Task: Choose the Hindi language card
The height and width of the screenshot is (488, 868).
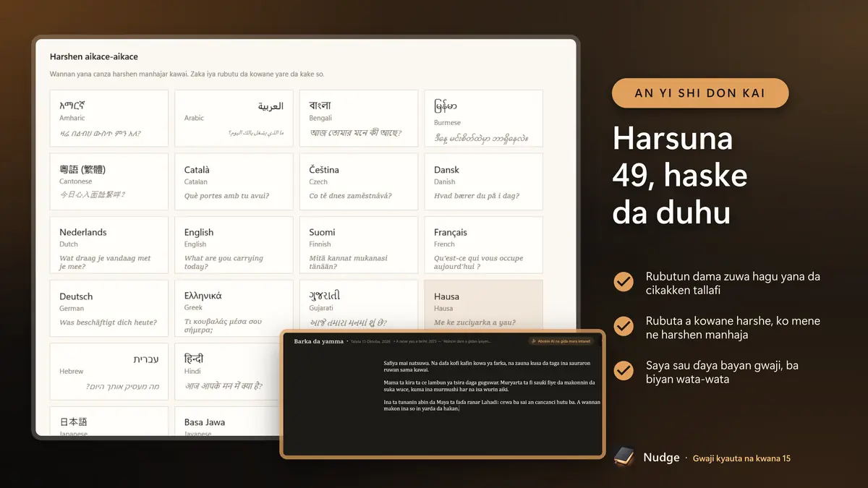Action: tap(228, 372)
